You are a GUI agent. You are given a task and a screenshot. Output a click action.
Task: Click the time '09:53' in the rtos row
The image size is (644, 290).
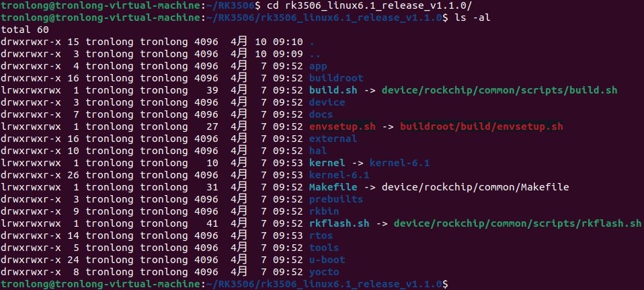tap(288, 235)
